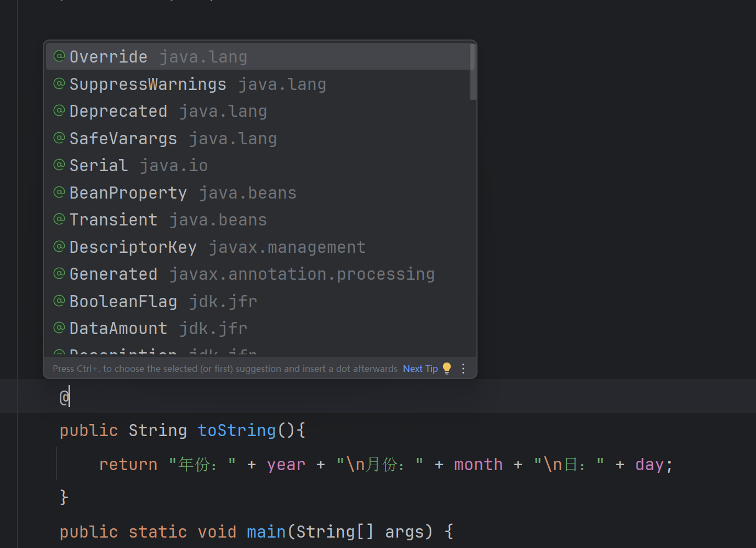Click the annotation icon beside Override

click(59, 56)
